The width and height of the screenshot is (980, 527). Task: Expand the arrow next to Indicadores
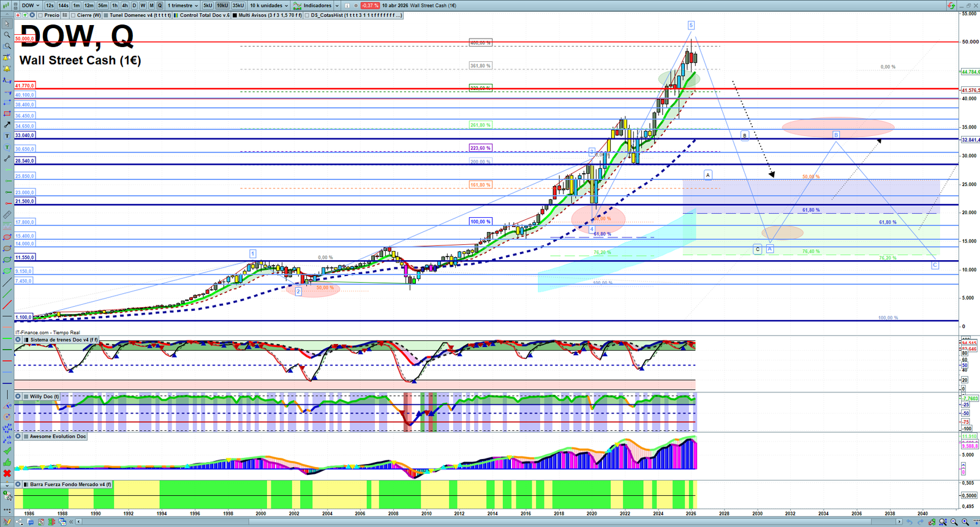pyautogui.click(x=337, y=6)
